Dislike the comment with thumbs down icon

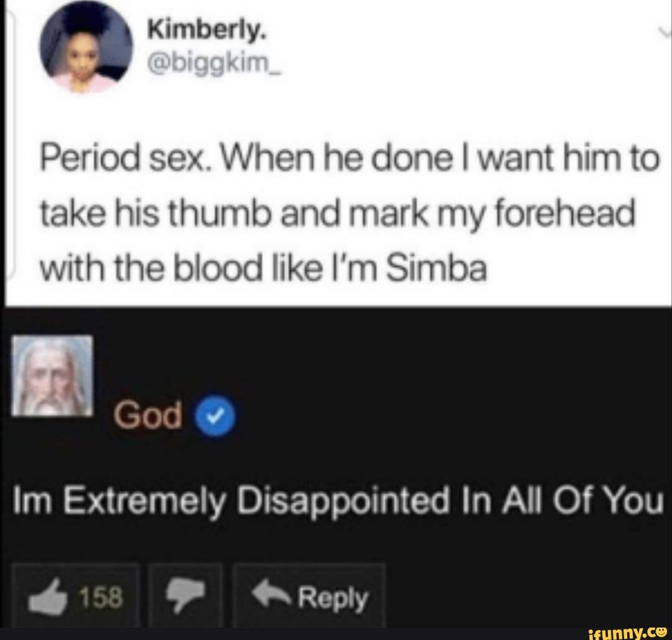click(185, 594)
